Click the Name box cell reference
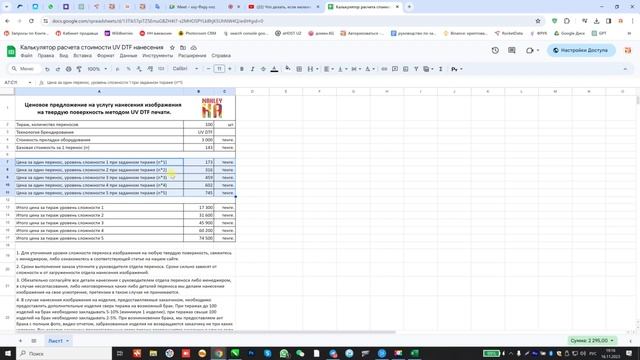Image resolution: width=640 pixels, height=360 pixels. pyautogui.click(x=17, y=82)
